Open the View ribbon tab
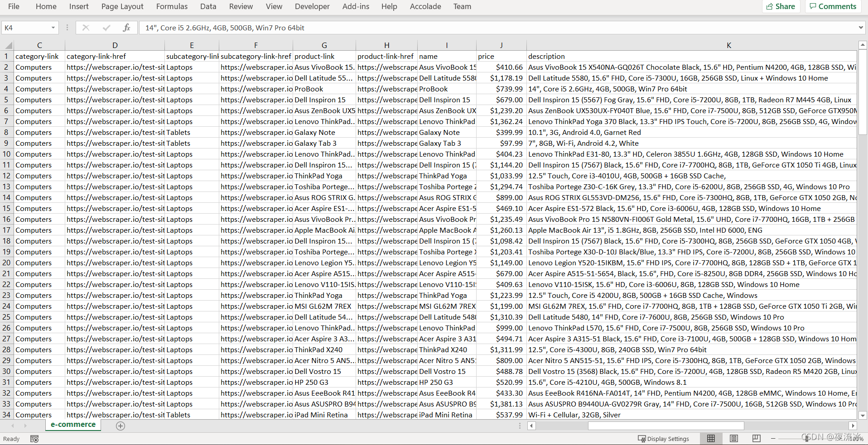The image size is (868, 445). [274, 6]
